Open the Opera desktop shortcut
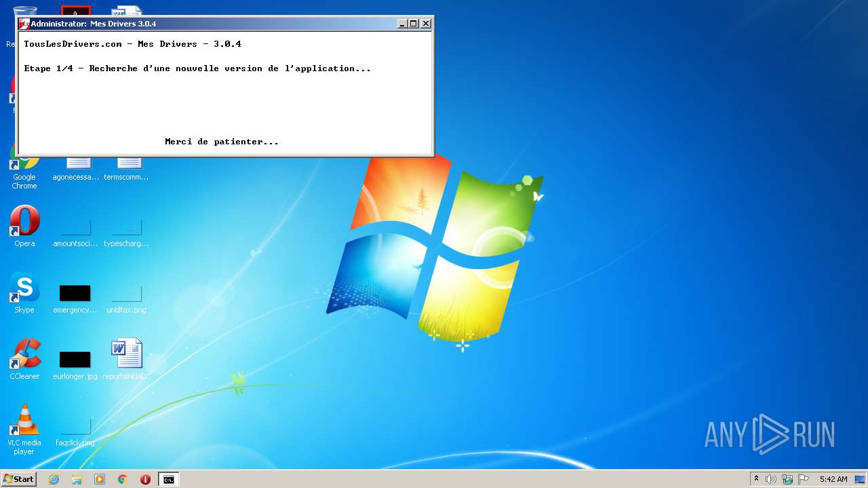Image resolution: width=868 pixels, height=488 pixels. tap(24, 226)
